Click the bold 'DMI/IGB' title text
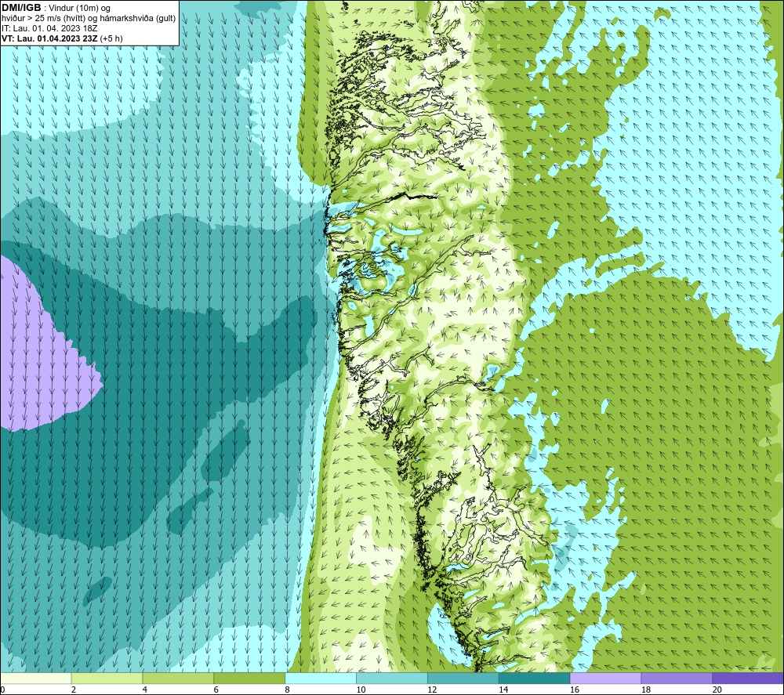784x695 pixels. (x=21, y=8)
